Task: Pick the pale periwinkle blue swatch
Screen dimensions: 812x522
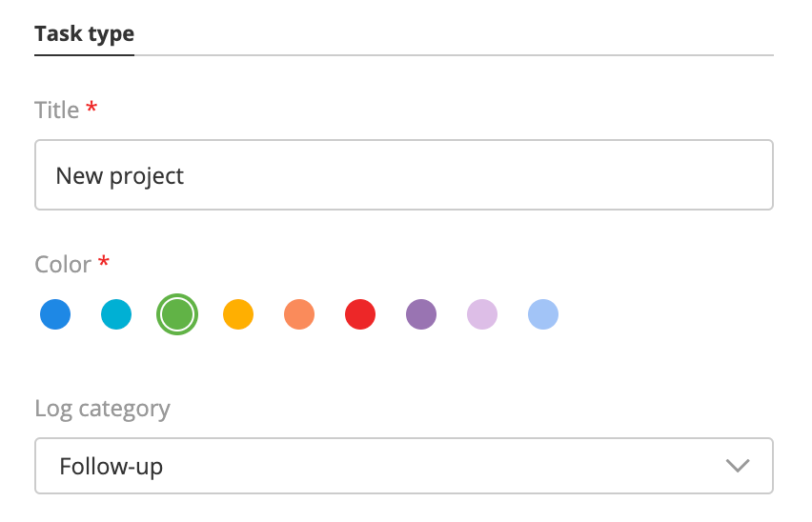Action: pyautogui.click(x=543, y=314)
